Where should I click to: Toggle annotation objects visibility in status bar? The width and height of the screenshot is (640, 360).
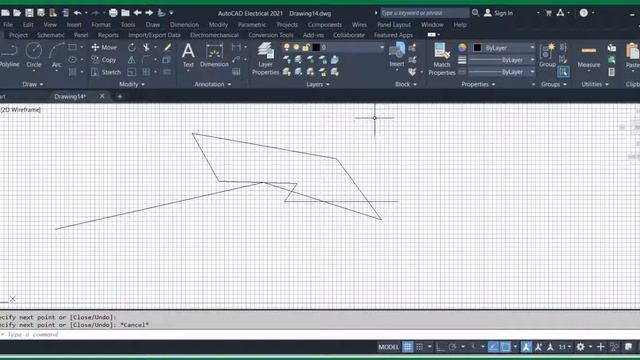[526, 347]
